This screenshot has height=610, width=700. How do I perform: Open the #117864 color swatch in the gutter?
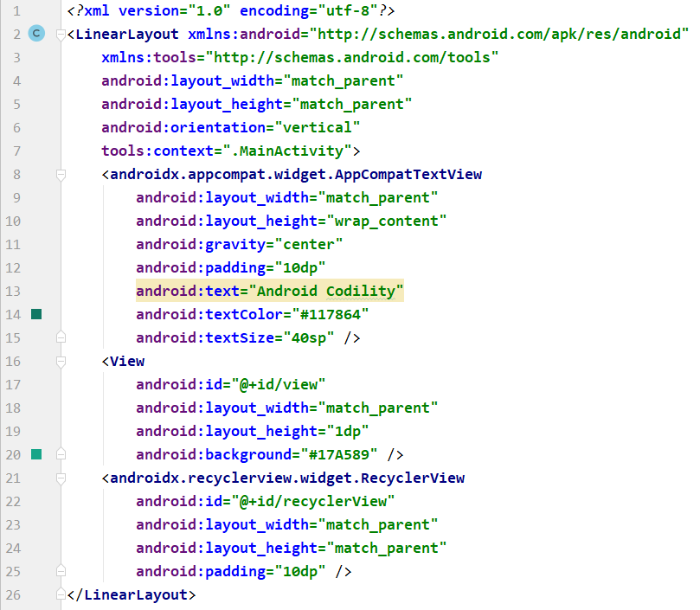[36, 314]
